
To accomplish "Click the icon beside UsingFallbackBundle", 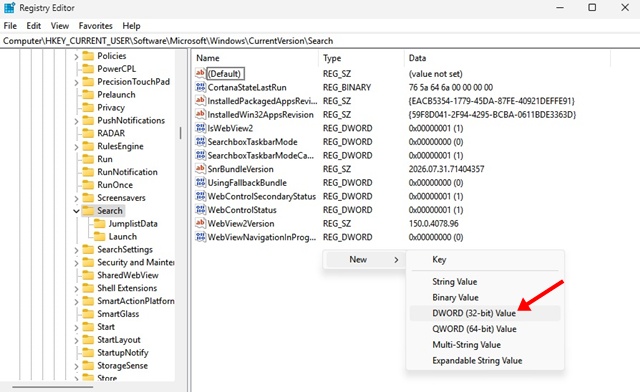I will click(200, 183).
